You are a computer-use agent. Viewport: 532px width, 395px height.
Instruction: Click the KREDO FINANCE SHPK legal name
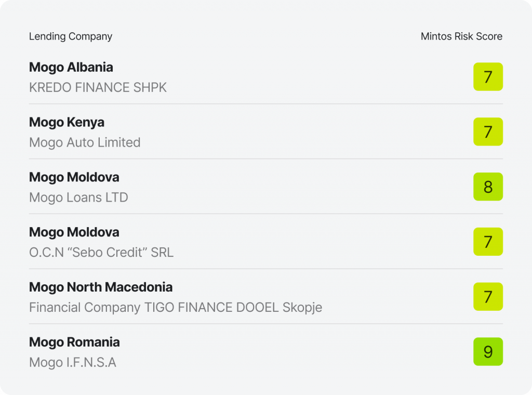98,87
